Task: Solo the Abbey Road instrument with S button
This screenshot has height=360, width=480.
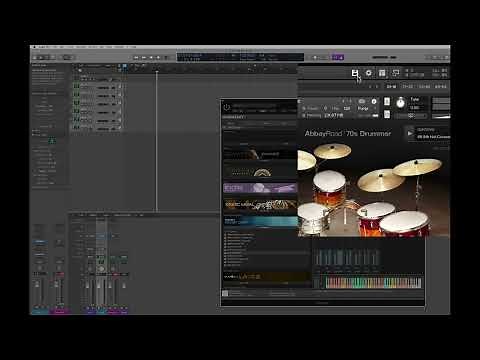Action: click(x=387, y=101)
